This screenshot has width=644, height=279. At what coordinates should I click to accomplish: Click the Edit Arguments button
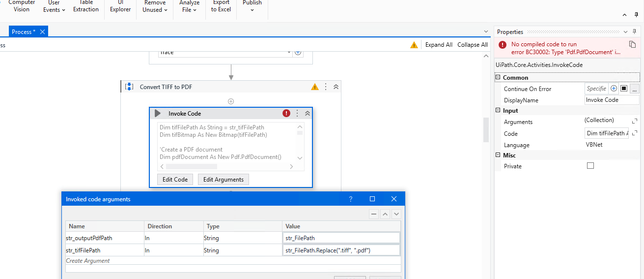click(x=224, y=180)
